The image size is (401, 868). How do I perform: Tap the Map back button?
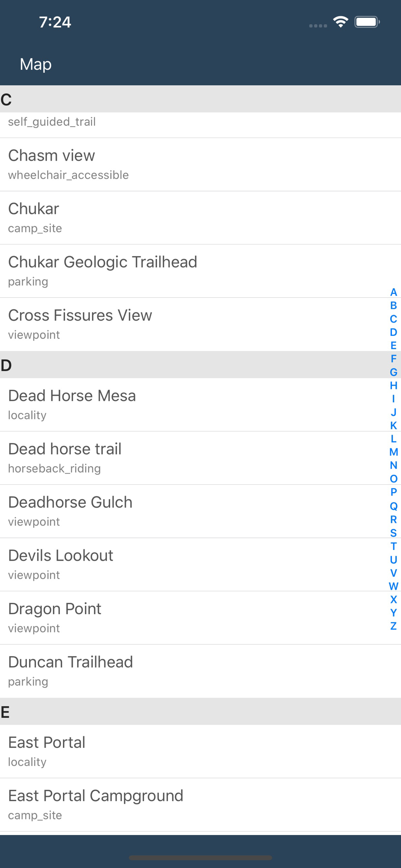[36, 64]
